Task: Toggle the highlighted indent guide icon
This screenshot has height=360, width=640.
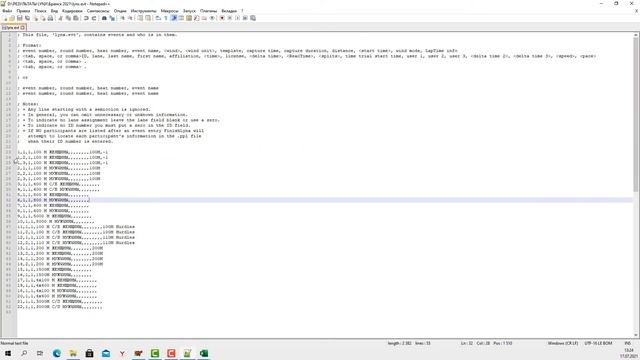Action: pyautogui.click(x=173, y=18)
